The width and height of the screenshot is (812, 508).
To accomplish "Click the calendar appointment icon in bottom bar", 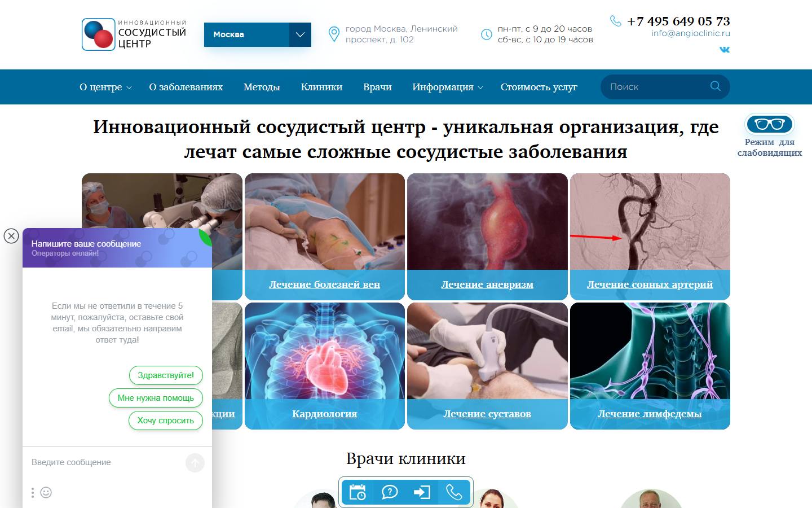I will [x=358, y=492].
